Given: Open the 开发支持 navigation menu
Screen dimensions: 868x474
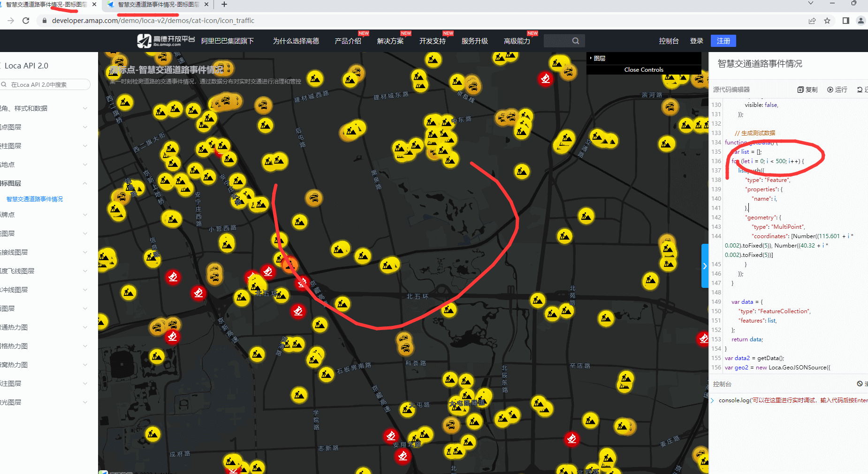Looking at the screenshot, I should 432,41.
